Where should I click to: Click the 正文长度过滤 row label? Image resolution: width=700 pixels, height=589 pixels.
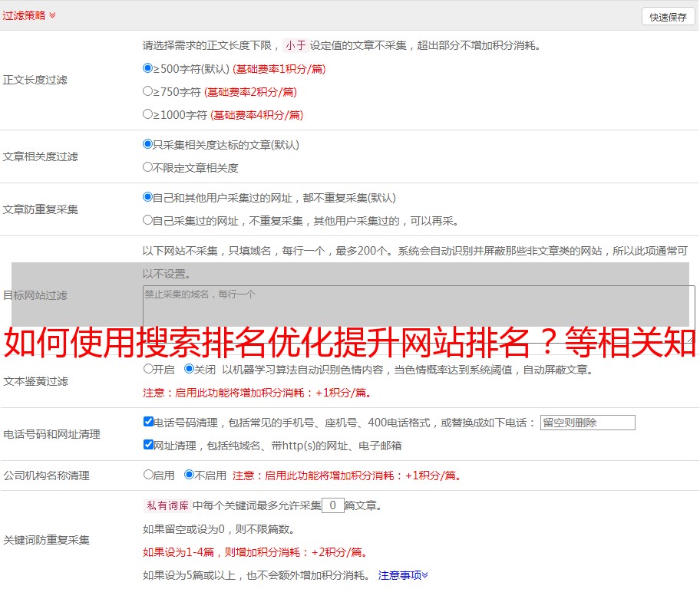35,80
